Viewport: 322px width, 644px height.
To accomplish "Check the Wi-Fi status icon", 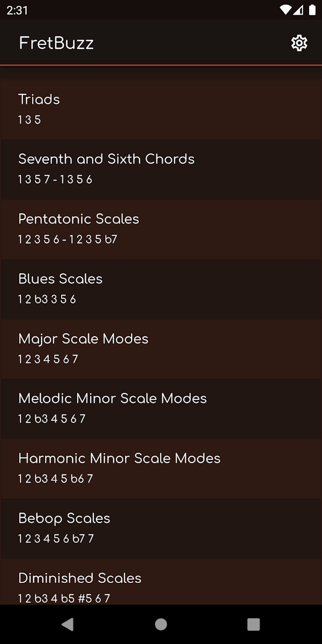I will 286,10.
